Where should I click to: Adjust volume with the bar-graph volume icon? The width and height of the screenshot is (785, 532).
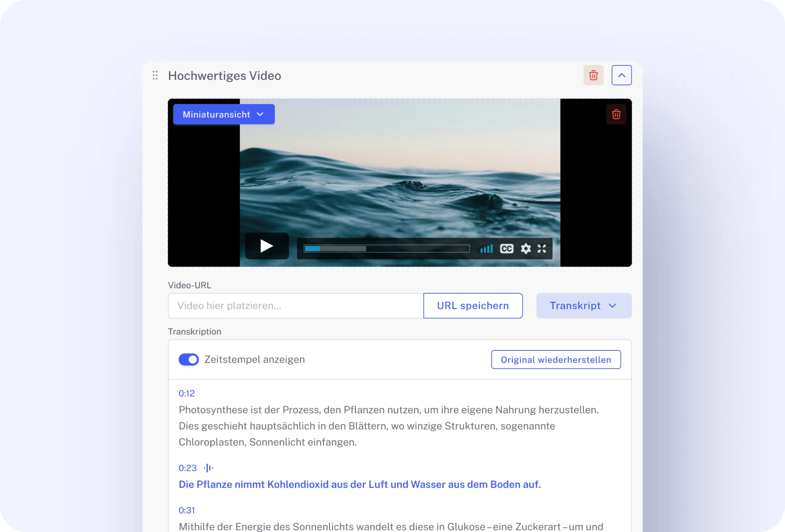pos(486,249)
